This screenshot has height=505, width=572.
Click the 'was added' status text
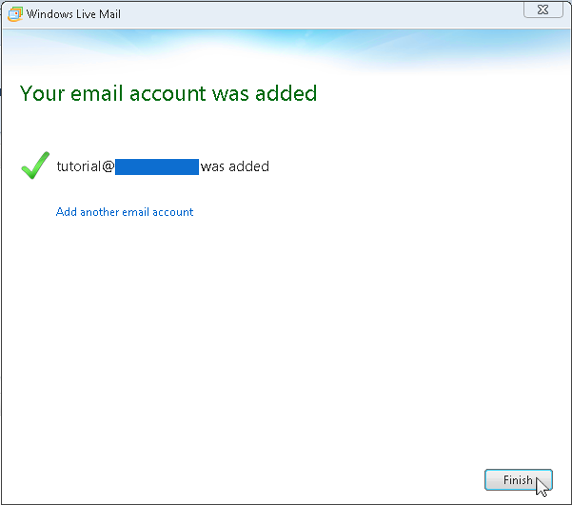pyautogui.click(x=235, y=166)
